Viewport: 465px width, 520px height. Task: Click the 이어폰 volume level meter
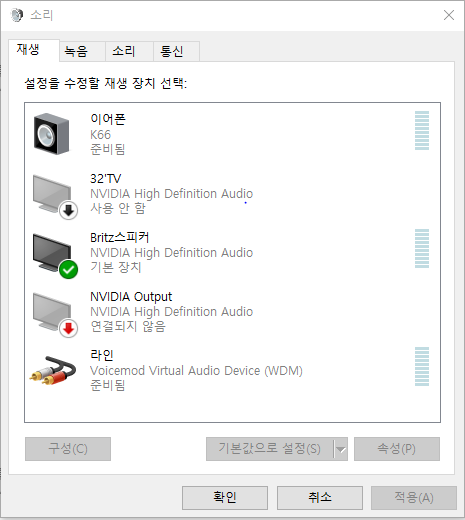click(422, 130)
